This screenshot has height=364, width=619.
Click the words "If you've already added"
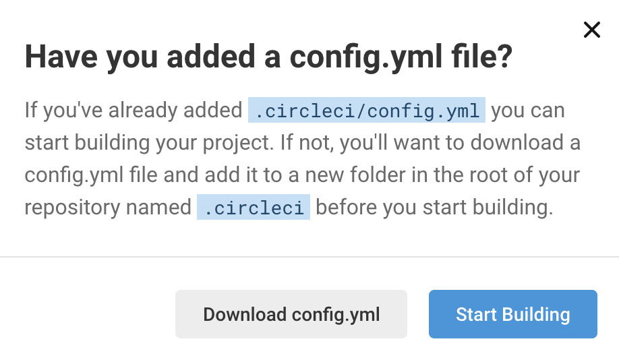[x=134, y=110]
